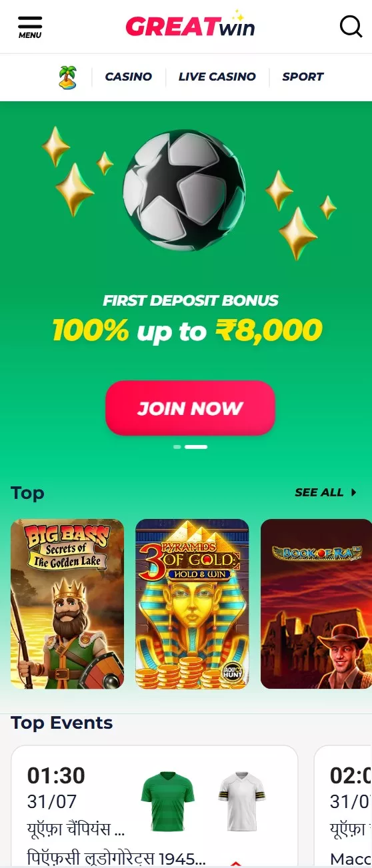Select the first banner slide dot

[x=177, y=447]
